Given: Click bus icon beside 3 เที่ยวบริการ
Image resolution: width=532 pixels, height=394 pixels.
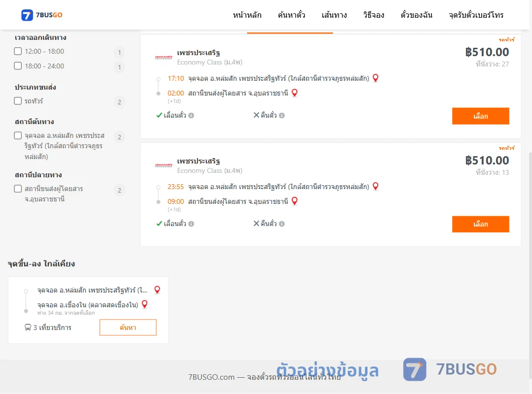Looking at the screenshot, I should click(28, 327).
